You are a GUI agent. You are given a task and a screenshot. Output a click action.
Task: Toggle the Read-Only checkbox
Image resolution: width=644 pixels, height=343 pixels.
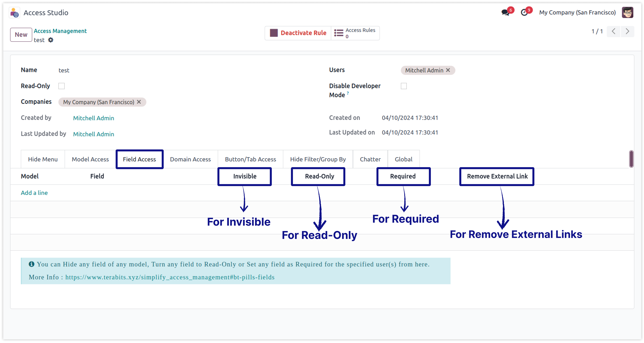[62, 86]
